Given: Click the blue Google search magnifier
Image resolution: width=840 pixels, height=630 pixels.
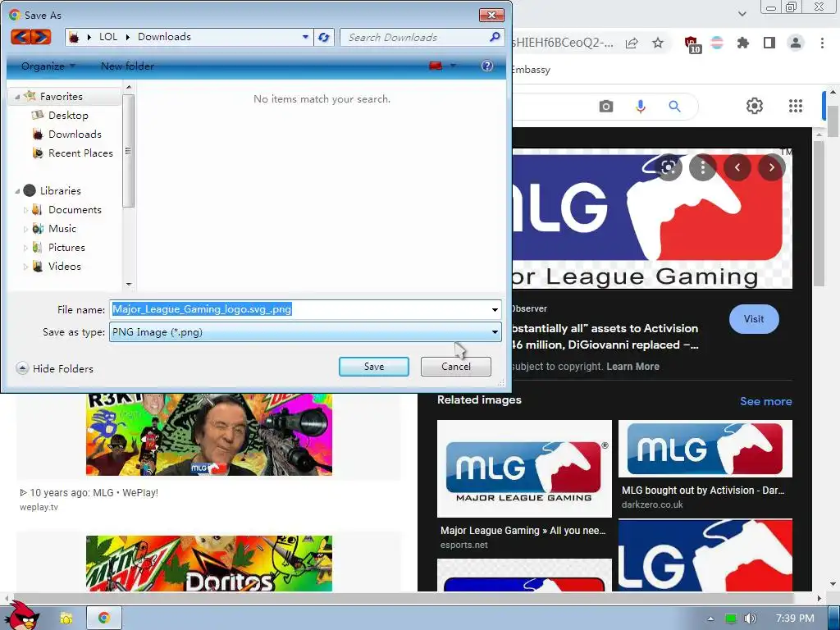Looking at the screenshot, I should tap(674, 106).
